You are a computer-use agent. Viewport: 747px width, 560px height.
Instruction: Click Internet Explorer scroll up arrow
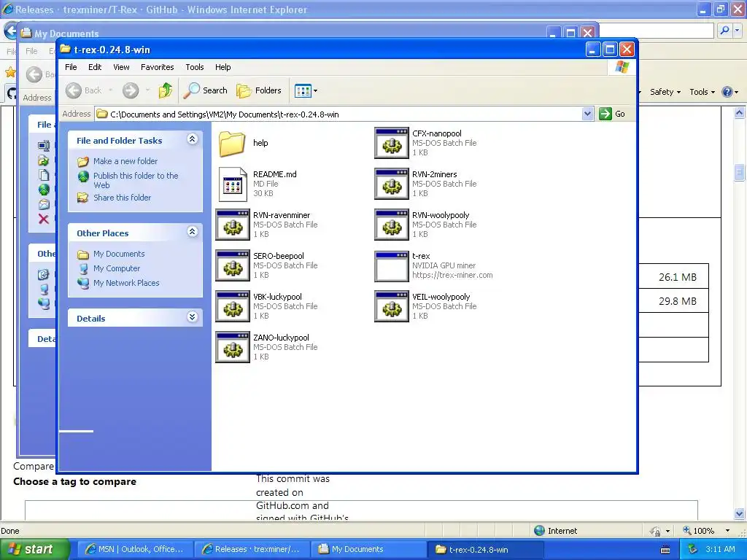pyautogui.click(x=740, y=113)
